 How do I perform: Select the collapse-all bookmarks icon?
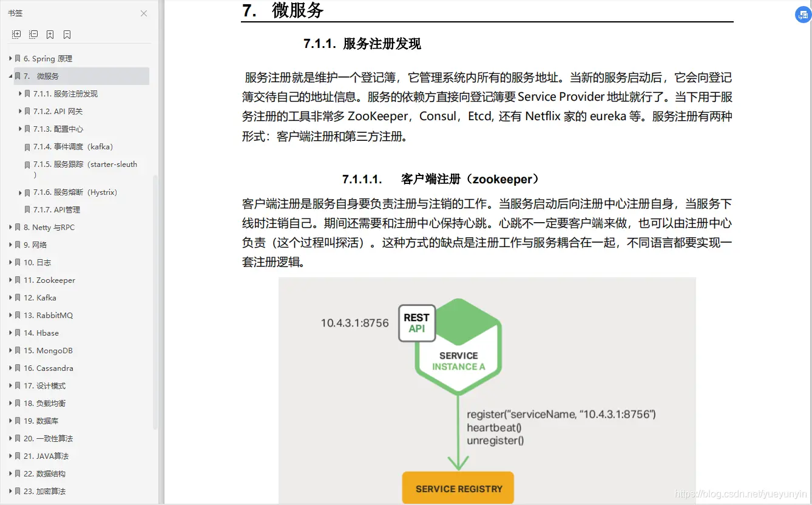point(33,34)
